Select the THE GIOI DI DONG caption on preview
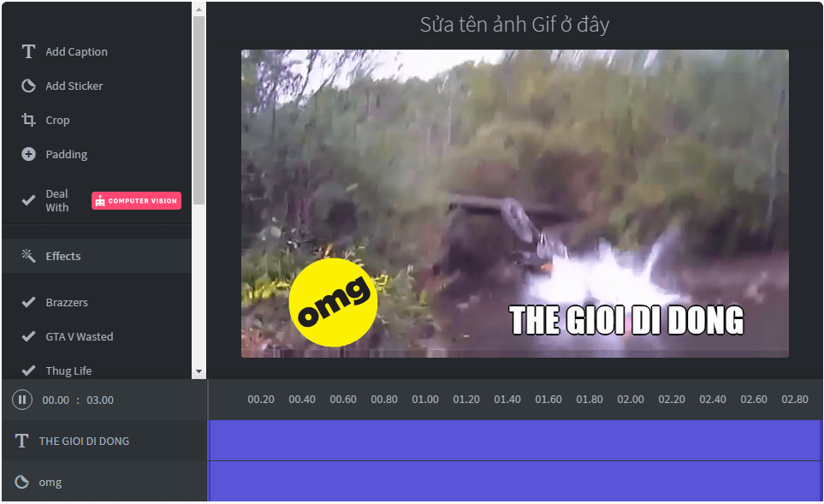 coord(626,320)
